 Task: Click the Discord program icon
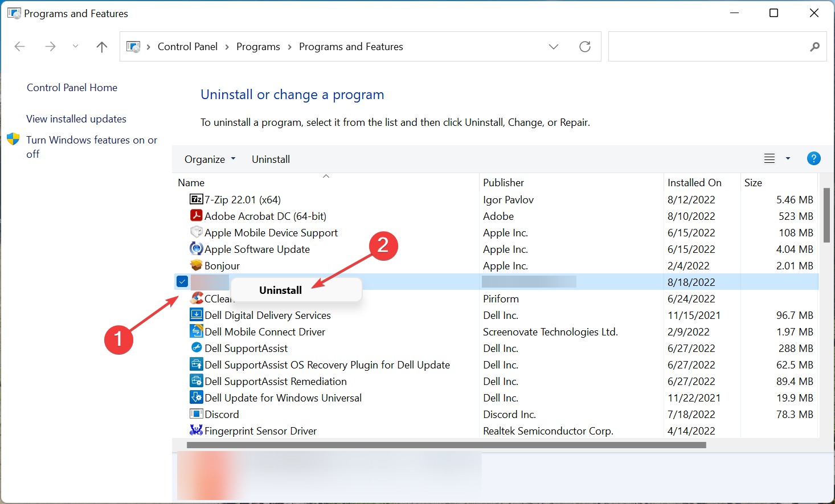click(196, 414)
